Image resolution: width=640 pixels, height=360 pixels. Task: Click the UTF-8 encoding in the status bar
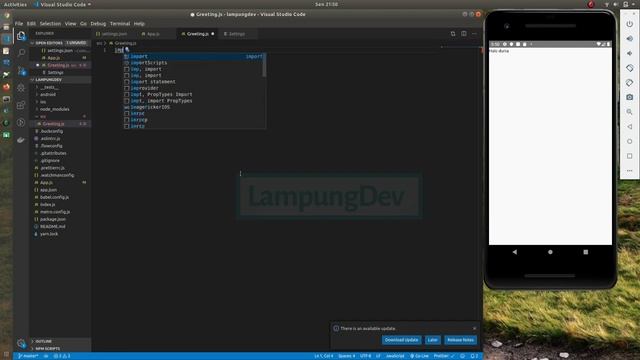tap(365, 356)
